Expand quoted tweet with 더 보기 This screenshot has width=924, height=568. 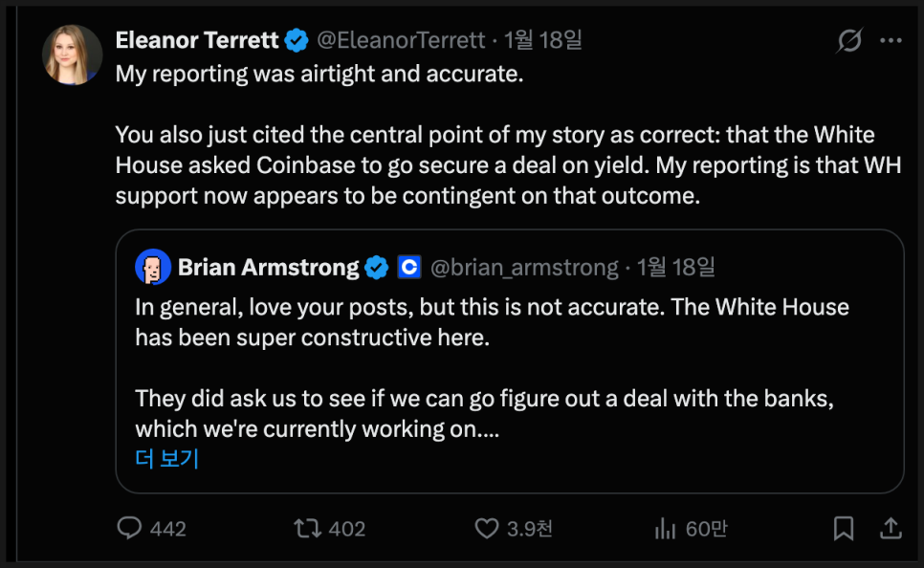point(166,458)
